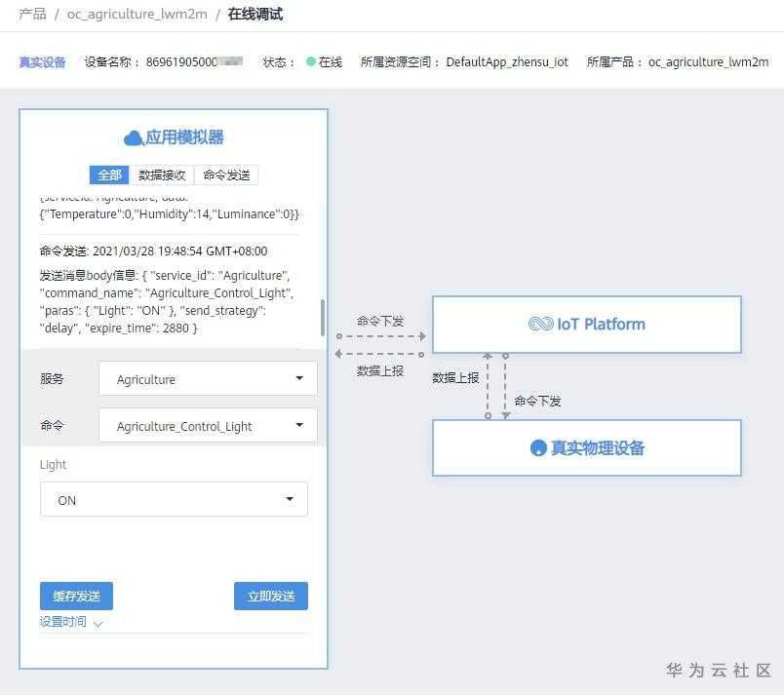Click the 所属产品 oc_agriculture_lwm2m value
This screenshot has width=784, height=695.
click(709, 62)
